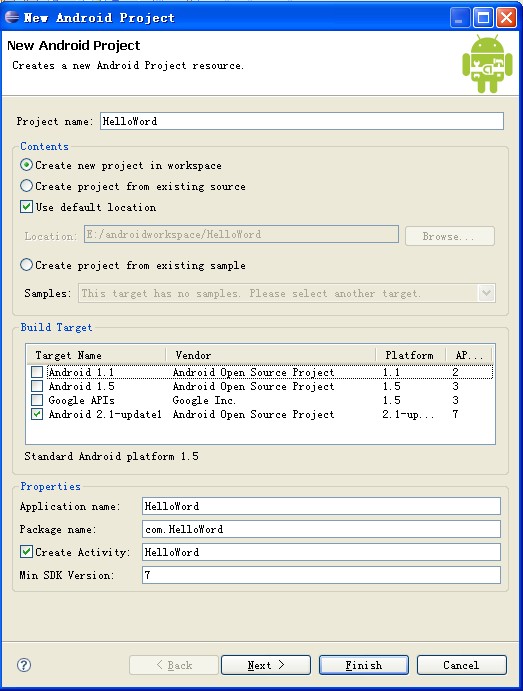Click into the Min SDK Version field
The image size is (523, 691).
(x=321, y=575)
